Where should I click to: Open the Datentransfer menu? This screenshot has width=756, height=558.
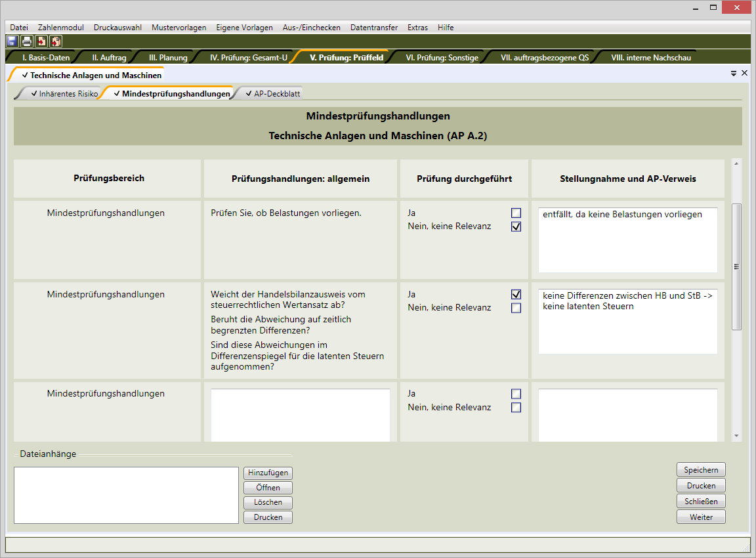coord(373,28)
